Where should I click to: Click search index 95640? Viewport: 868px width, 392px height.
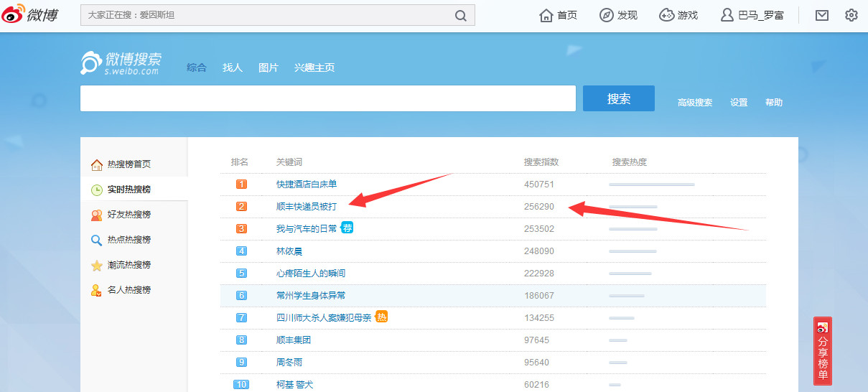coord(536,363)
